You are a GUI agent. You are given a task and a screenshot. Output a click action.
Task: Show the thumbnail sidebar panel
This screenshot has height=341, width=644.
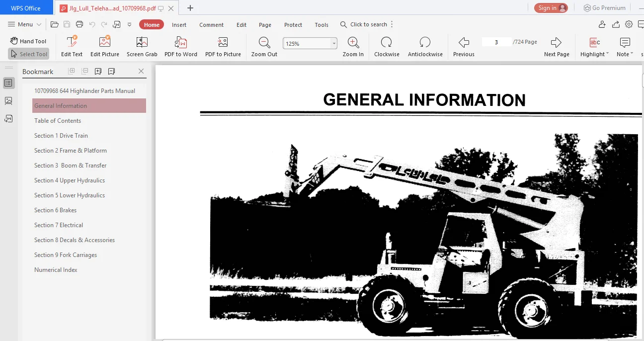[8, 101]
